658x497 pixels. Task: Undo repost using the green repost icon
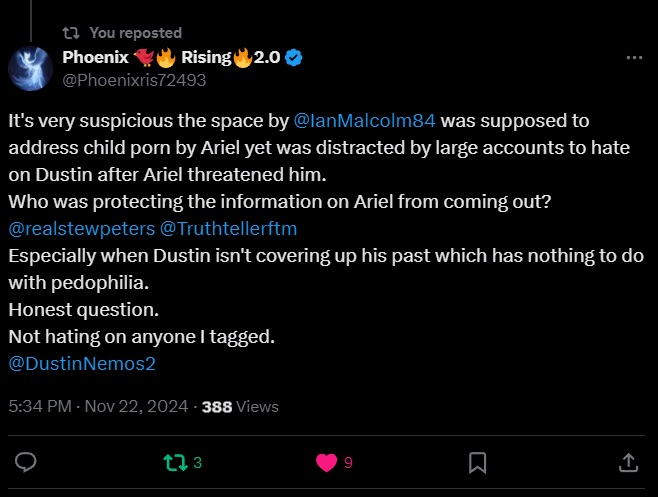point(174,463)
